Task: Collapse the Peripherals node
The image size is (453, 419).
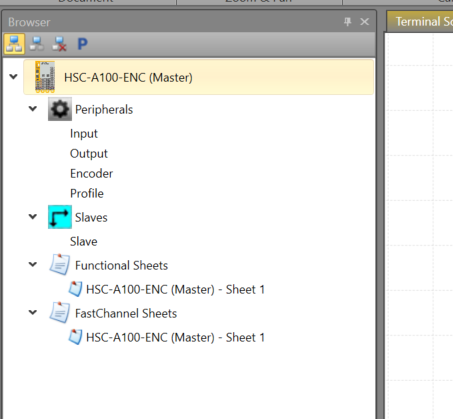Action: [33, 109]
